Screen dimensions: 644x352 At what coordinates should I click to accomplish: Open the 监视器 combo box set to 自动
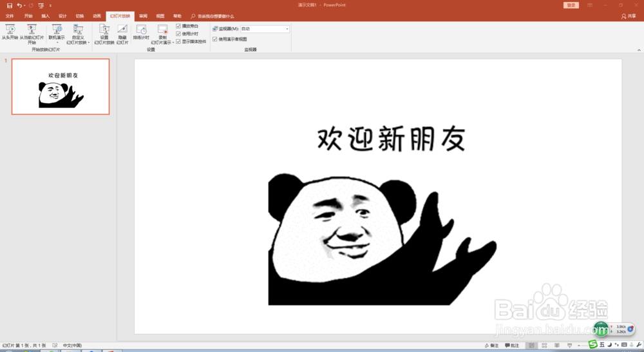click(x=265, y=29)
